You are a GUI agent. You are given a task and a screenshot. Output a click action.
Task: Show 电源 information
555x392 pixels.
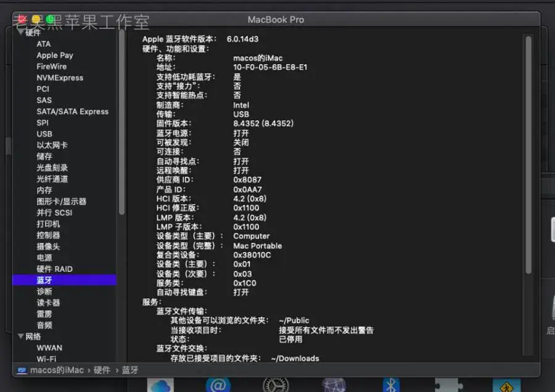pyautogui.click(x=44, y=258)
